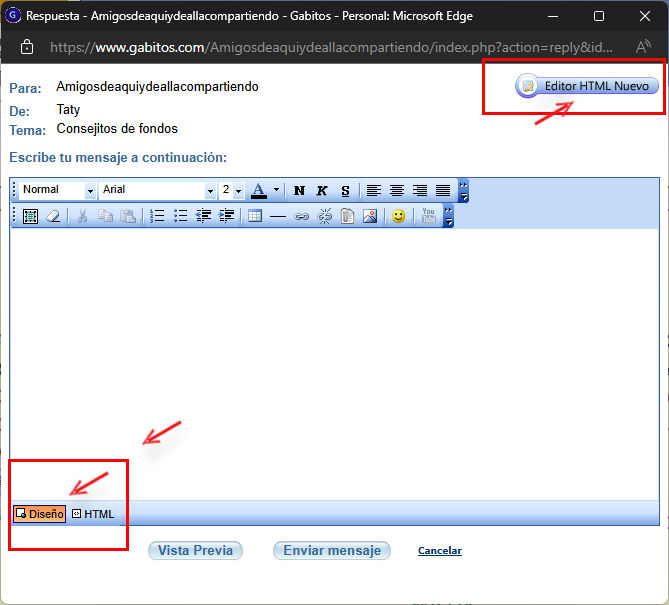
Task: Open the Arial font dropdown
Action: [x=210, y=190]
